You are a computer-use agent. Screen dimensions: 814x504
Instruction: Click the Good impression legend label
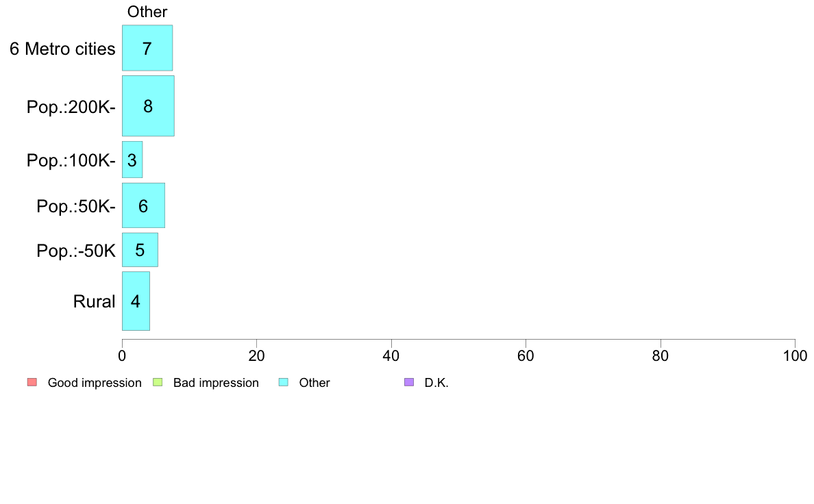pos(95,383)
